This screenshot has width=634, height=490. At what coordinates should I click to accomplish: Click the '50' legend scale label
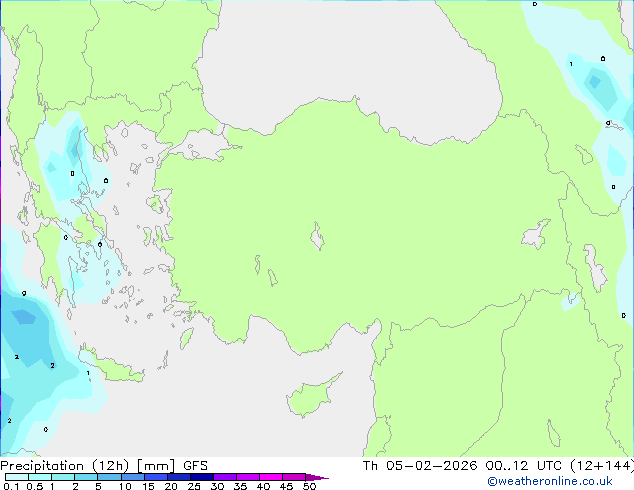pos(309,486)
